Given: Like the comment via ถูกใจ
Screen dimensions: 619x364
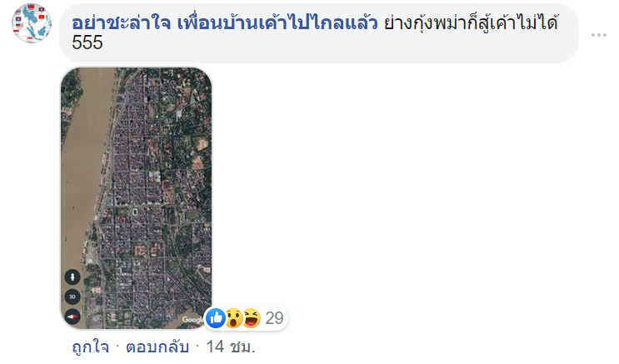Looking at the screenshot, I should [x=91, y=347].
